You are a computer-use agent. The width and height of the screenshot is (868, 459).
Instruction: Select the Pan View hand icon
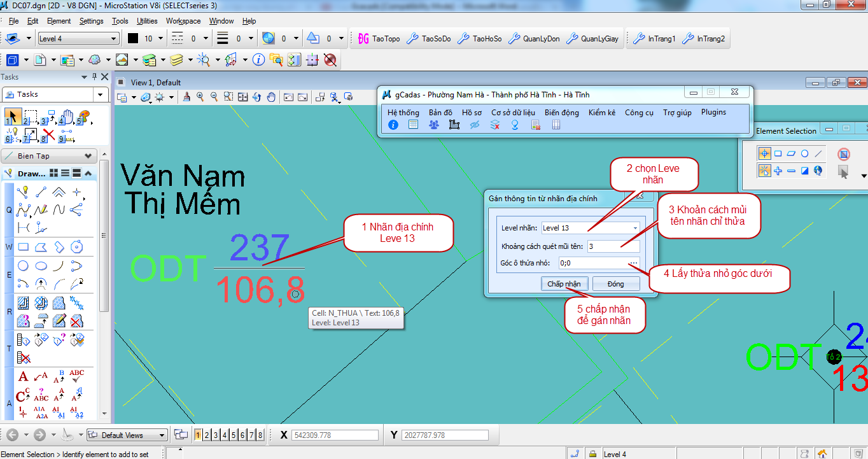[271, 97]
